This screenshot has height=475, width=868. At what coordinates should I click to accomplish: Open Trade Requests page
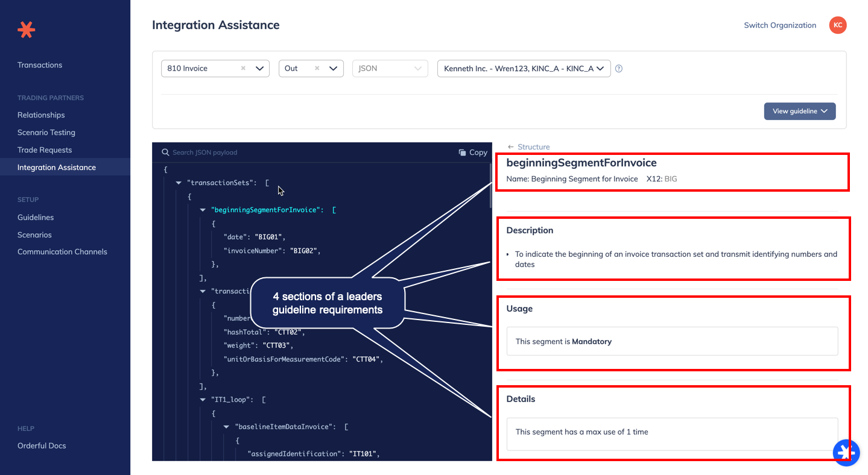pos(45,150)
